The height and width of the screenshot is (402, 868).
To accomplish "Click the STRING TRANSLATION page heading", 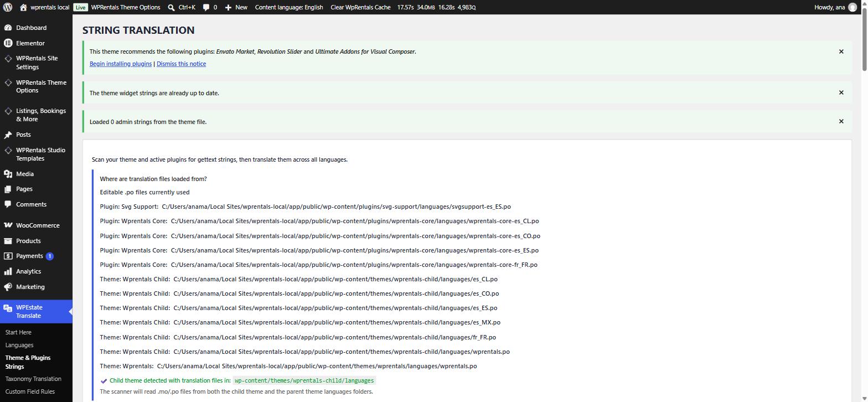I will pos(138,30).
